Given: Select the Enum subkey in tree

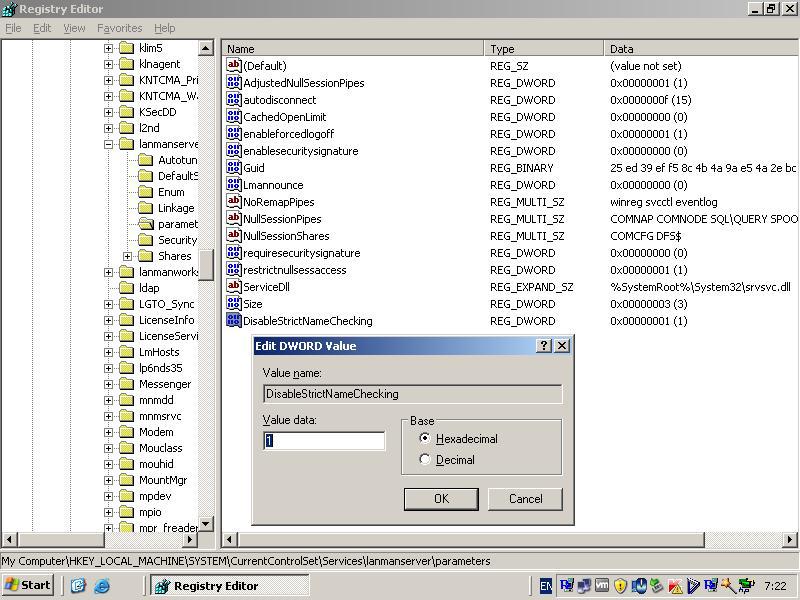Looking at the screenshot, I should point(171,192).
